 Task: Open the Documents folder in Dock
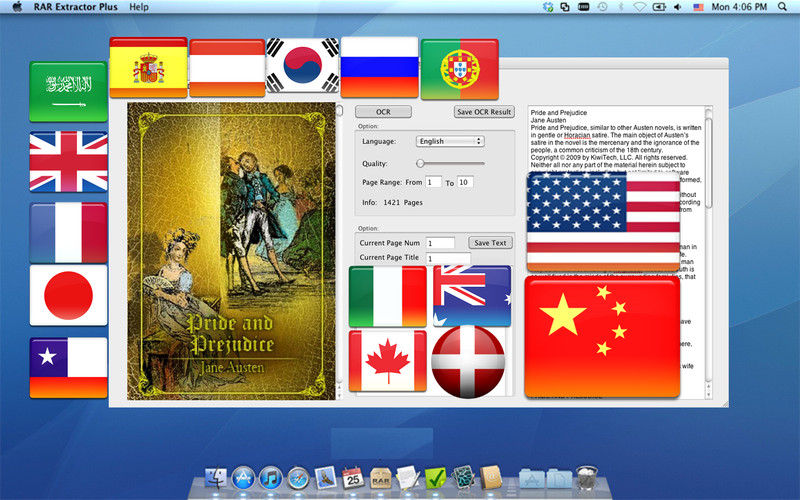pos(559,479)
